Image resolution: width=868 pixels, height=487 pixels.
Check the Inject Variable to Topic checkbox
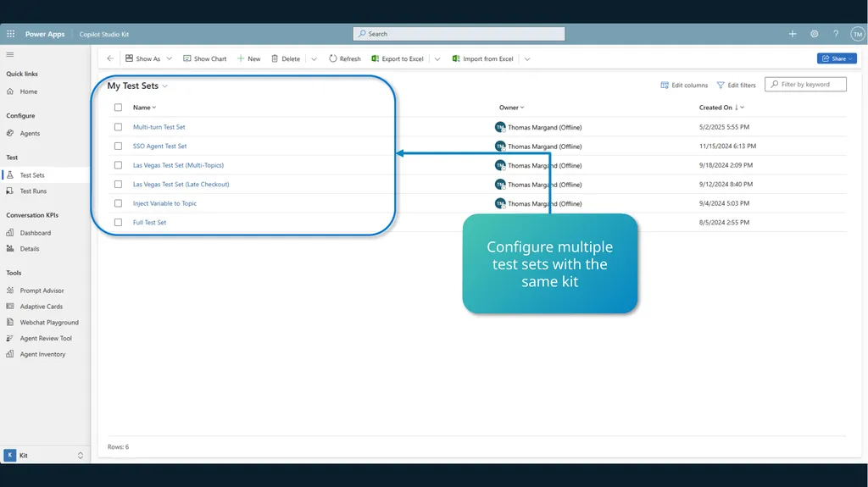click(x=118, y=203)
